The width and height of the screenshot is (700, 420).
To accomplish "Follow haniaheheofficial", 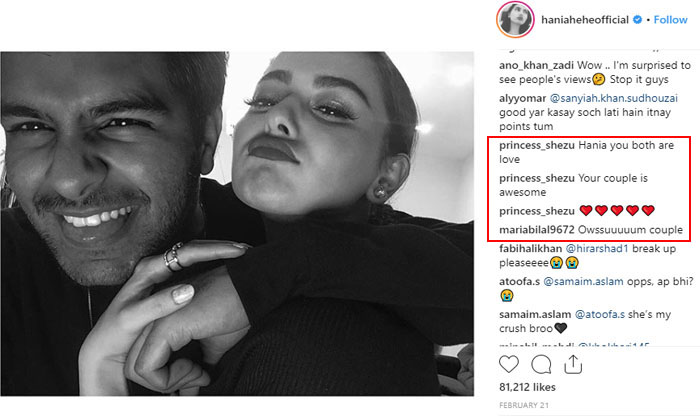I will coord(671,19).
